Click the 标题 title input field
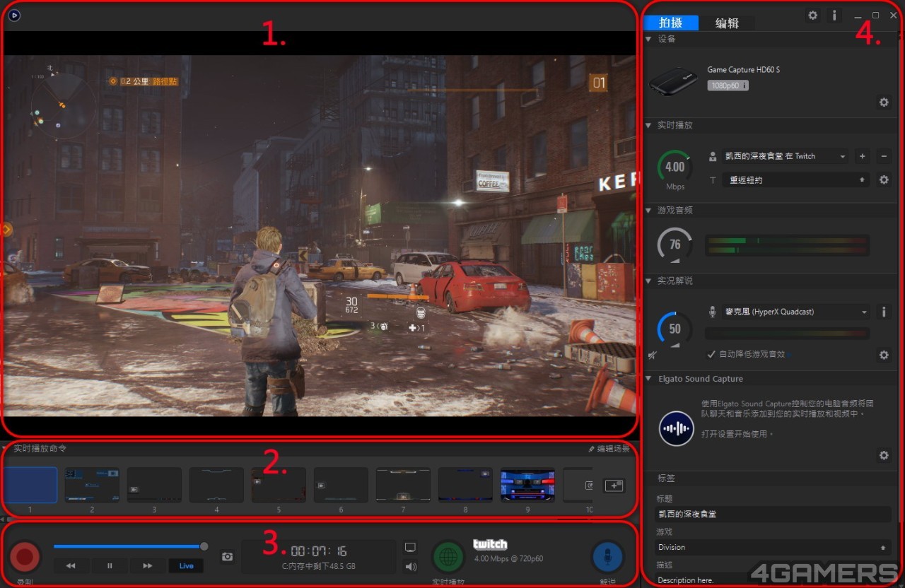Image resolution: width=905 pixels, height=588 pixels. click(x=772, y=514)
